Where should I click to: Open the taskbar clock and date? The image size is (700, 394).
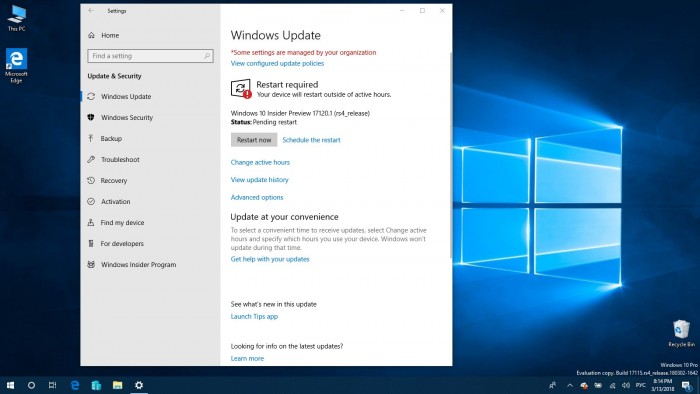[x=662, y=385]
